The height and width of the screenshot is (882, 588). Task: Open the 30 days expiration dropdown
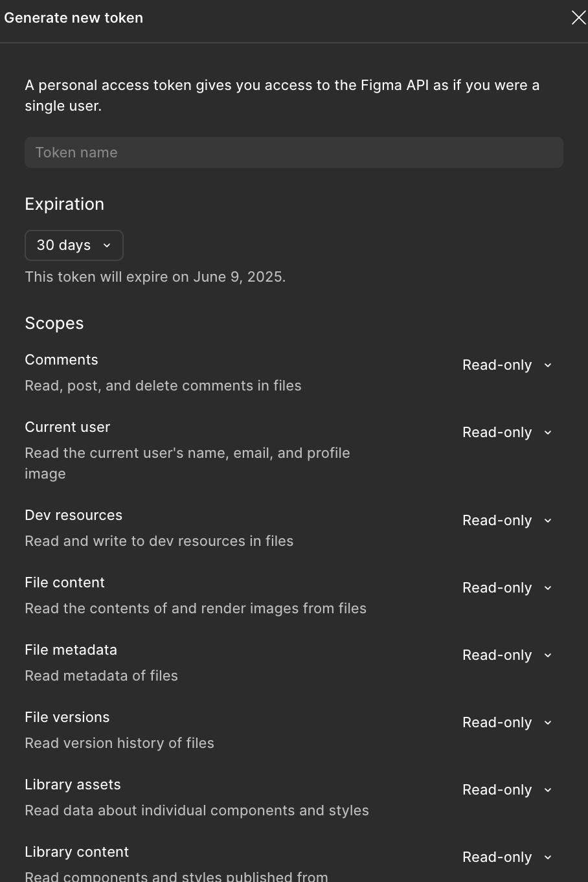tap(74, 245)
